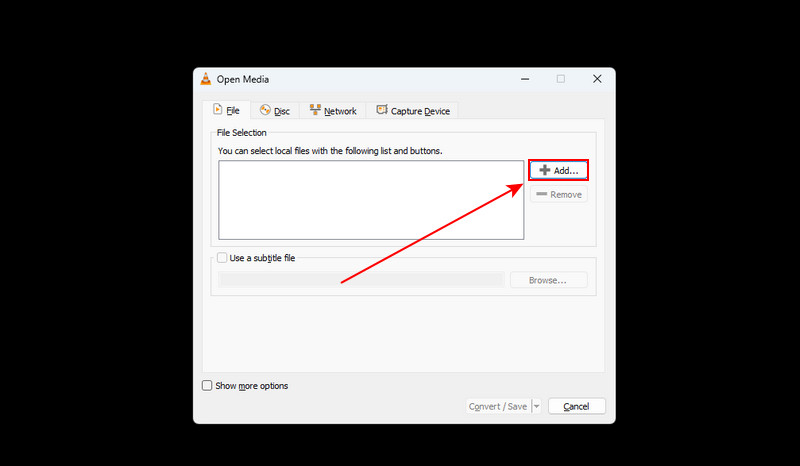Click the VLC cone icon in title bar
800x466 pixels.
[206, 79]
